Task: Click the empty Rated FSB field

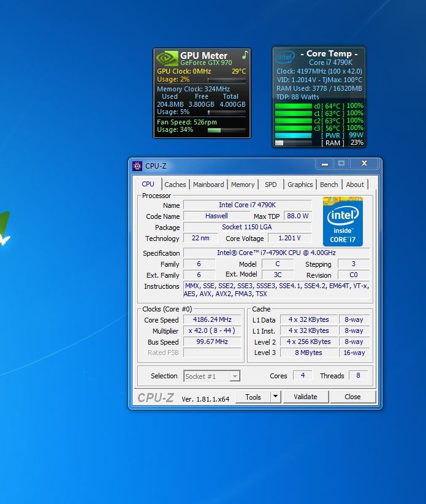Action: coord(212,353)
